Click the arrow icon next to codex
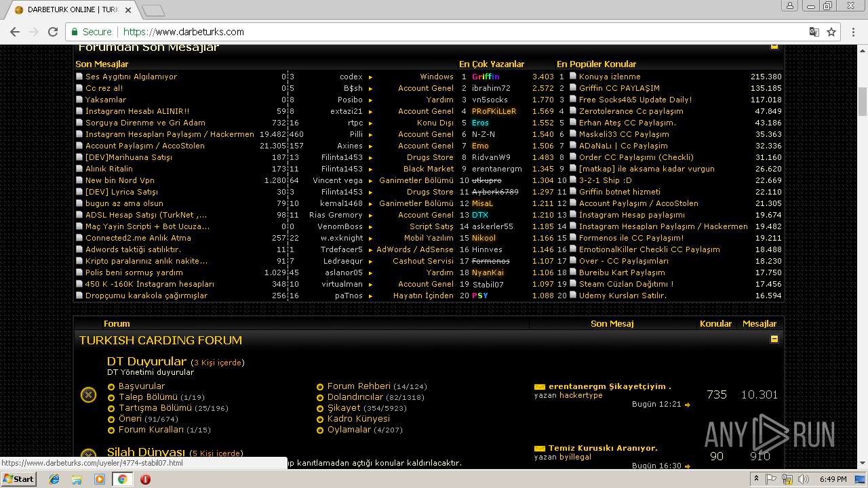This screenshot has width=868, height=488. coord(371,77)
